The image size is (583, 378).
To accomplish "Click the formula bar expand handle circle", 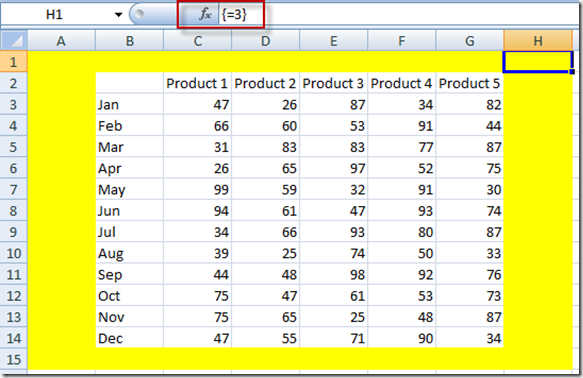I will pos(139,14).
